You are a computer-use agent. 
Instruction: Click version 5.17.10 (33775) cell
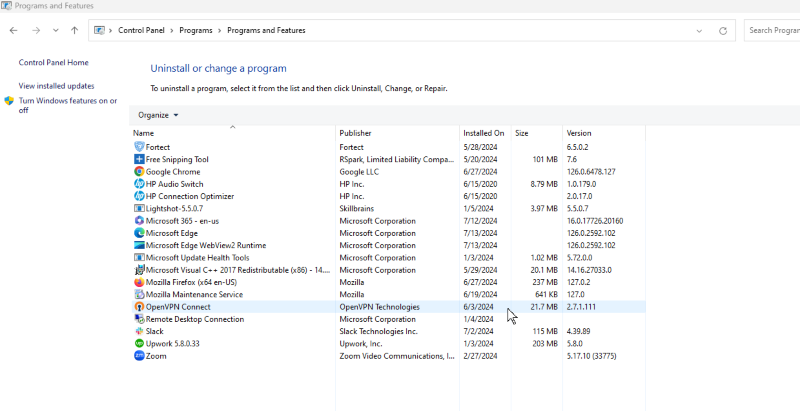coord(591,356)
